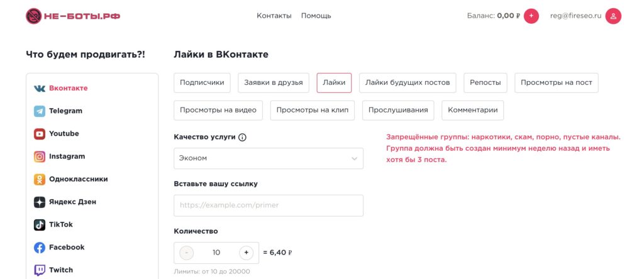
Task: Click the НЕ-БОТЫ.РФ logo icon
Action: pyautogui.click(x=33, y=16)
